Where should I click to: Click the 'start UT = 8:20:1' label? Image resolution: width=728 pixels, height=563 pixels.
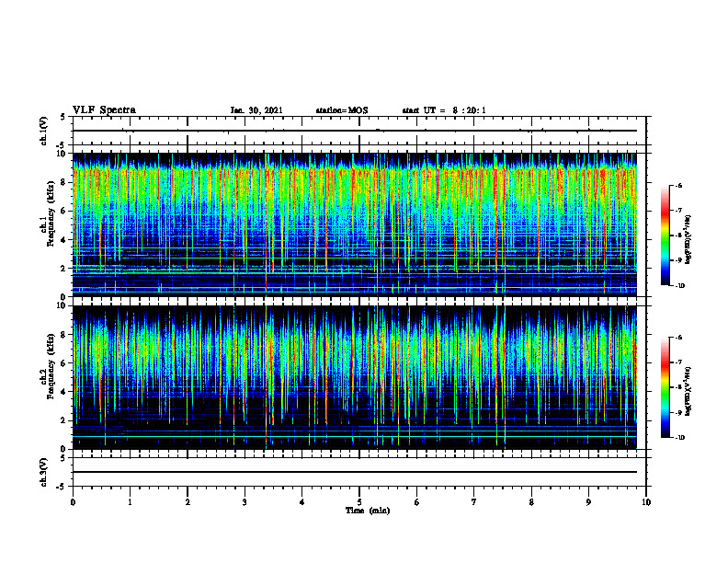pyautogui.click(x=444, y=110)
